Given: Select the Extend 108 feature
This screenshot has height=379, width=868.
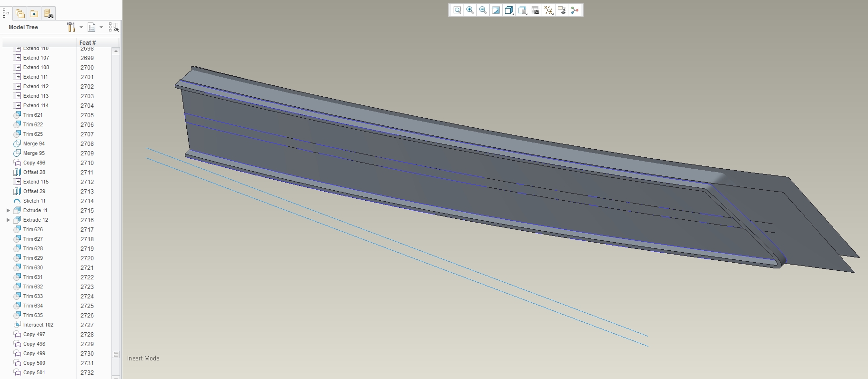Looking at the screenshot, I should click(36, 67).
